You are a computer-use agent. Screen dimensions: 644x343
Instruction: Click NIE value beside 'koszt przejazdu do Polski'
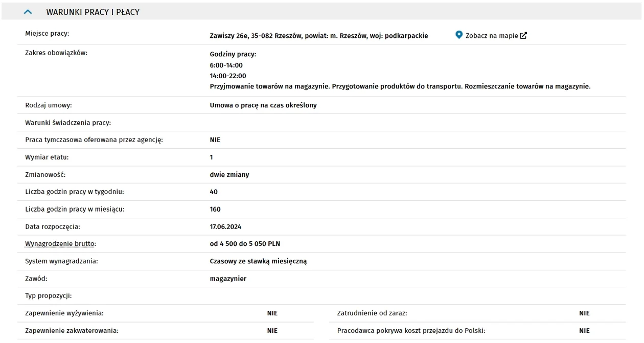point(584,330)
